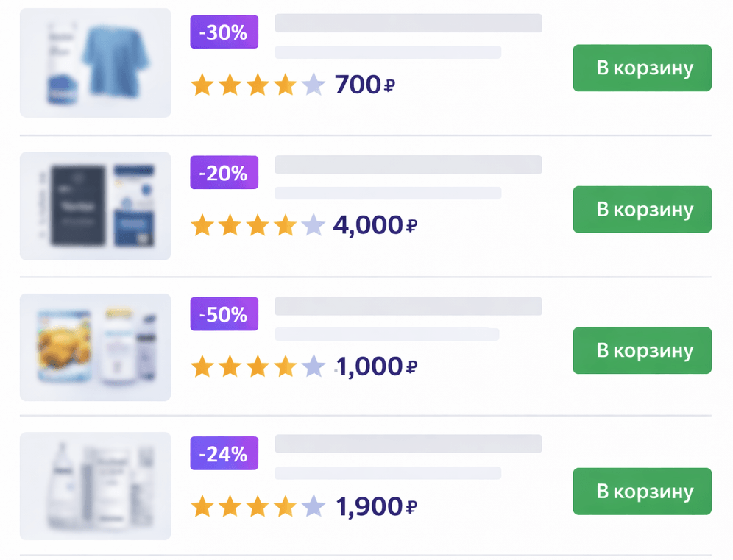Image resolution: width=733 pixels, height=560 pixels.
Task: Open the title of the -20% product
Action: click(408, 164)
